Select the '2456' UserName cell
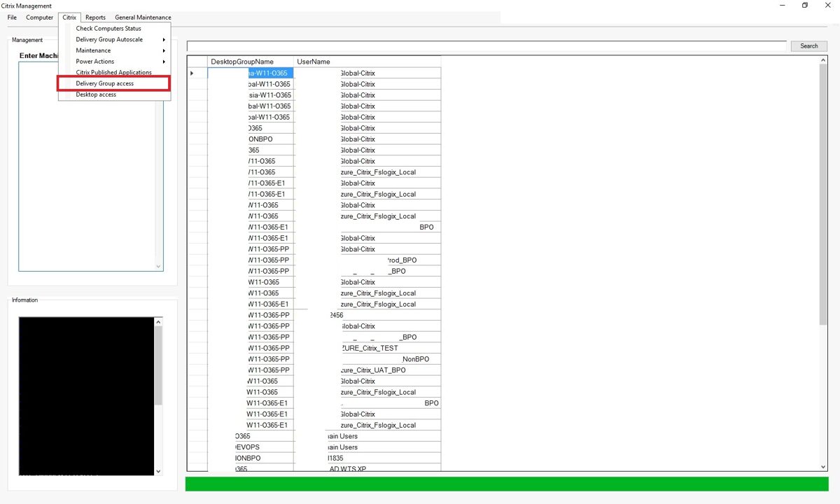This screenshot has height=504, width=840. tap(367, 315)
